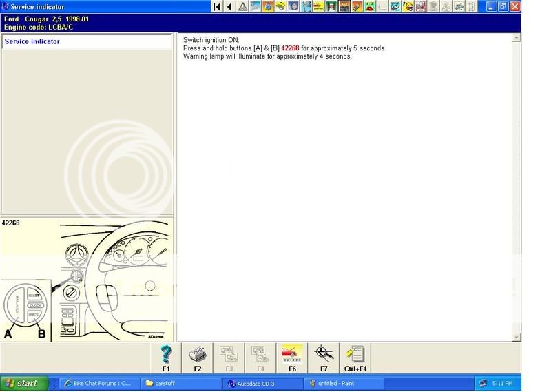Print page with the F2 printer button
The width and height of the screenshot is (551, 392).
pos(198,358)
